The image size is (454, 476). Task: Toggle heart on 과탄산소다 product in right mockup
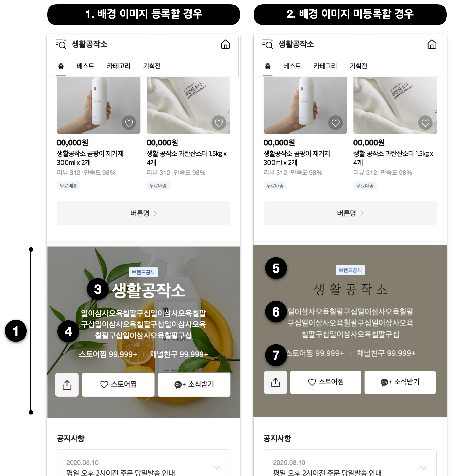[x=425, y=123]
